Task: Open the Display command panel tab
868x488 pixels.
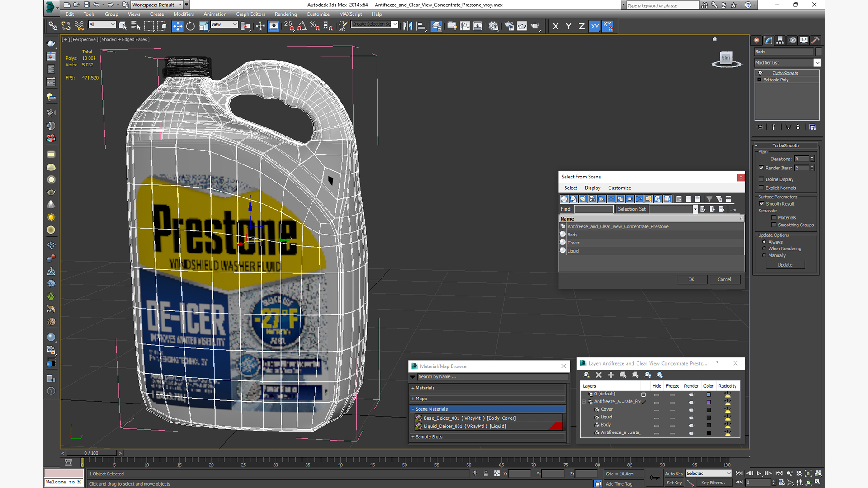Action: click(x=804, y=40)
